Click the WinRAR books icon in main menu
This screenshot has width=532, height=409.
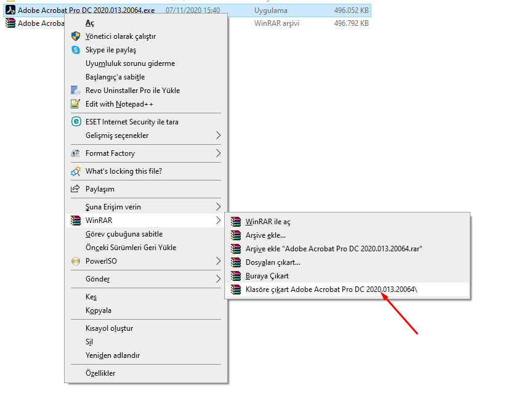(76, 221)
